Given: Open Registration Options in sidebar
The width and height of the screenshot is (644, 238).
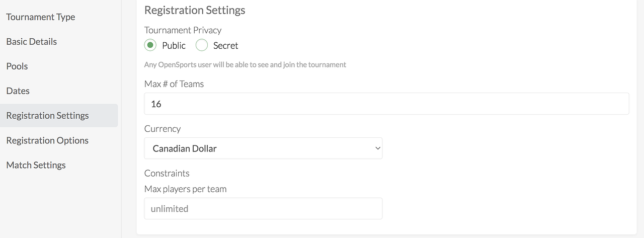Looking at the screenshot, I should [x=47, y=140].
